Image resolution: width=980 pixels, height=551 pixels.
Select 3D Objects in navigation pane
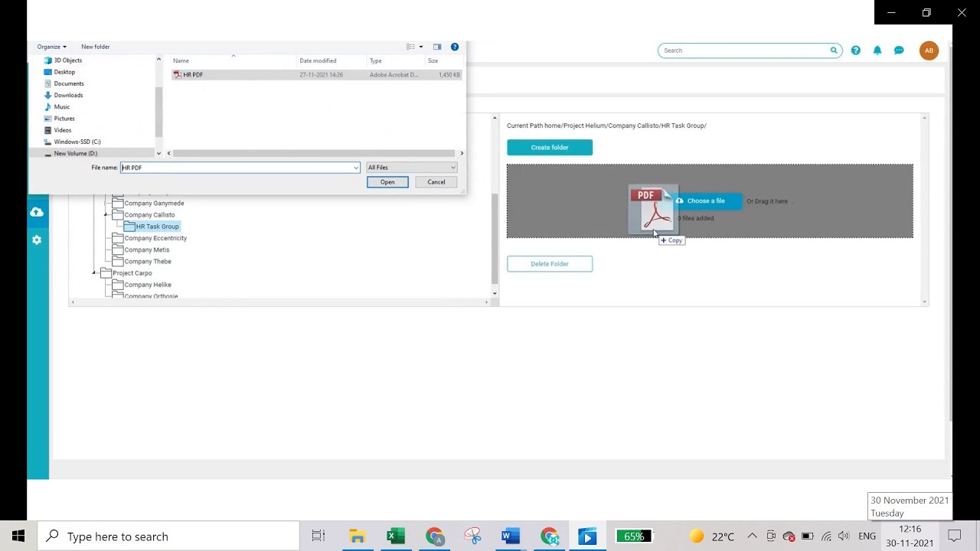(x=67, y=60)
